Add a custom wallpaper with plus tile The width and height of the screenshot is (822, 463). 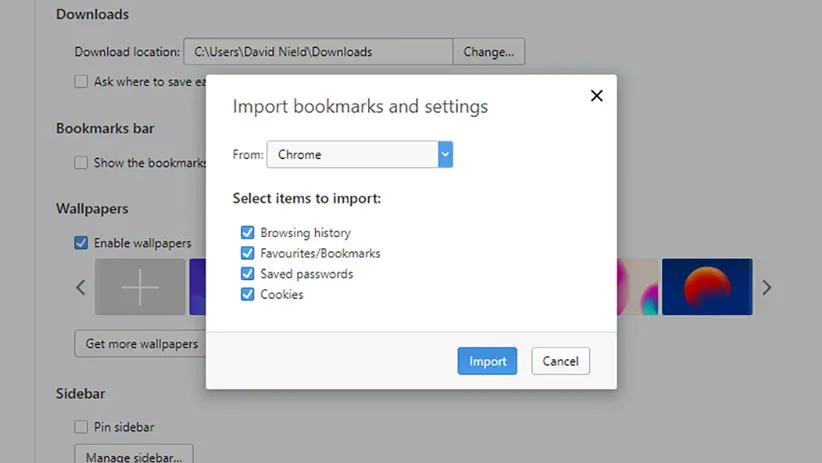tap(140, 287)
